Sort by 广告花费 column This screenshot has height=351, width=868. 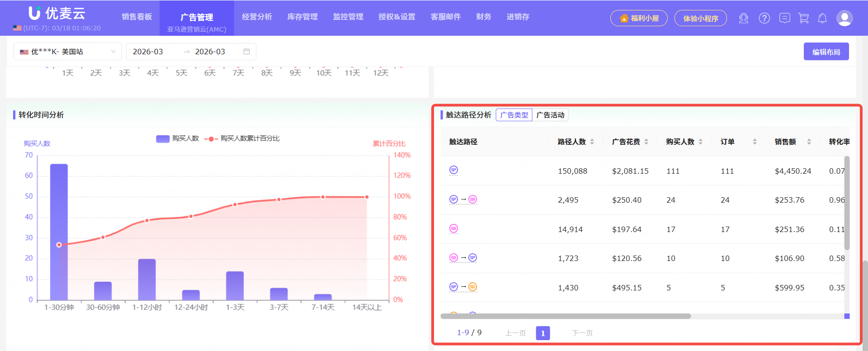point(646,142)
